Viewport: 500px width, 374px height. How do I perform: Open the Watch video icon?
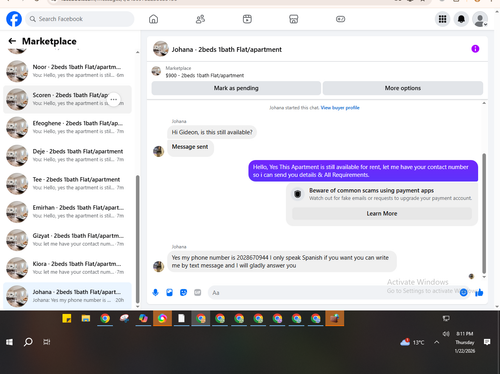(247, 19)
